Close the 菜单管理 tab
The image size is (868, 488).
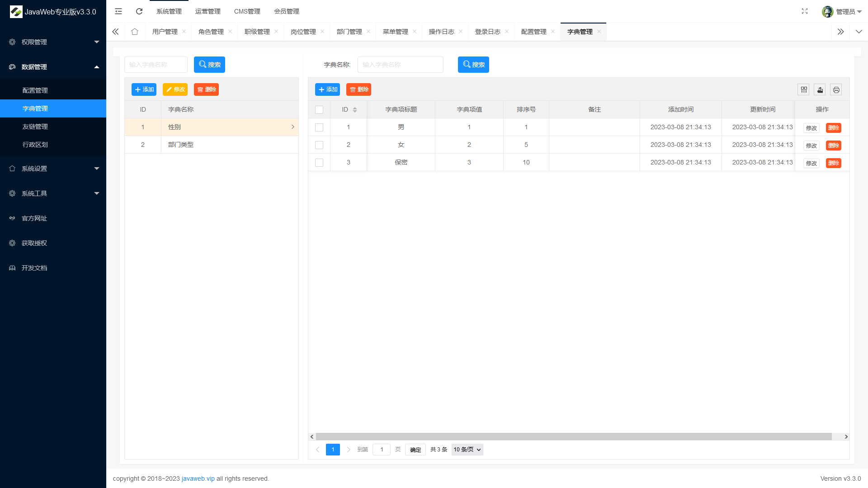pos(415,31)
